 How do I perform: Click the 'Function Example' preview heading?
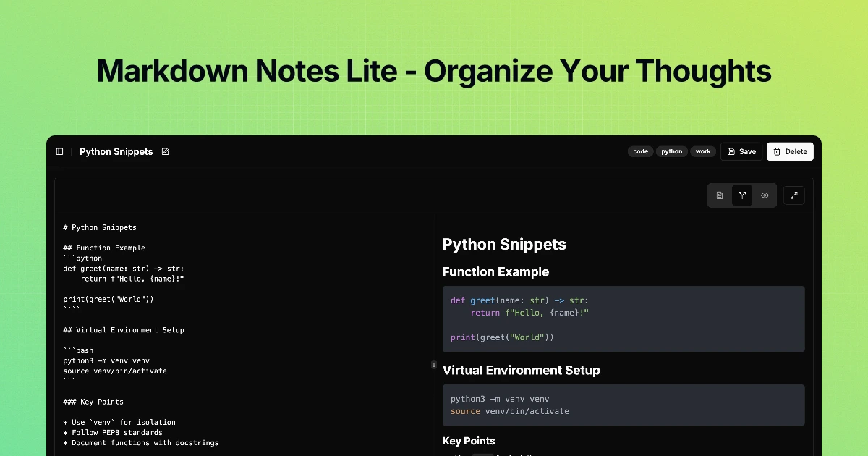pos(495,272)
